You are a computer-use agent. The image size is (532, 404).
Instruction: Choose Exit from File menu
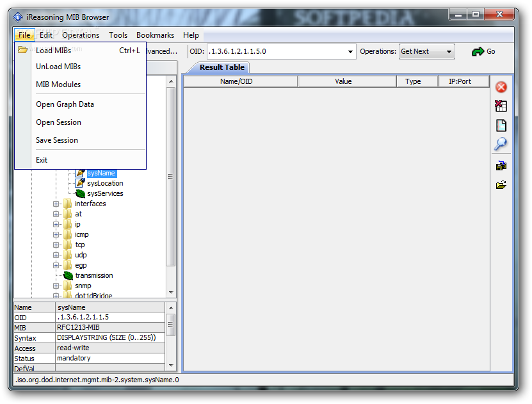coord(81,160)
